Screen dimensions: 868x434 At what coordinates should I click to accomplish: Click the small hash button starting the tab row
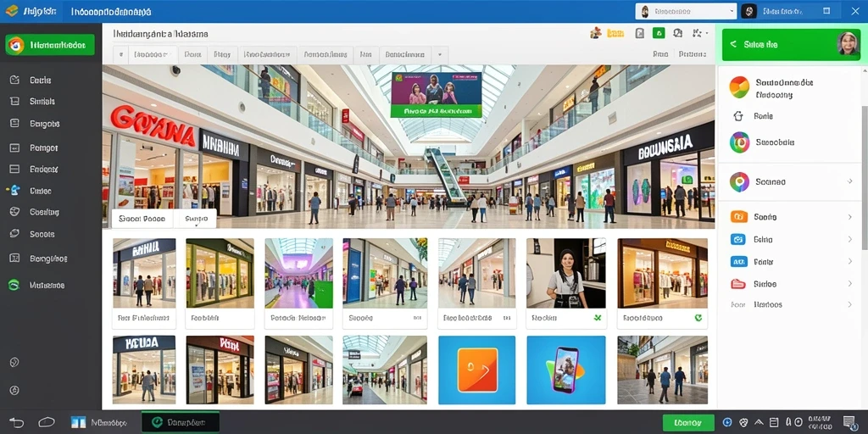pos(120,55)
